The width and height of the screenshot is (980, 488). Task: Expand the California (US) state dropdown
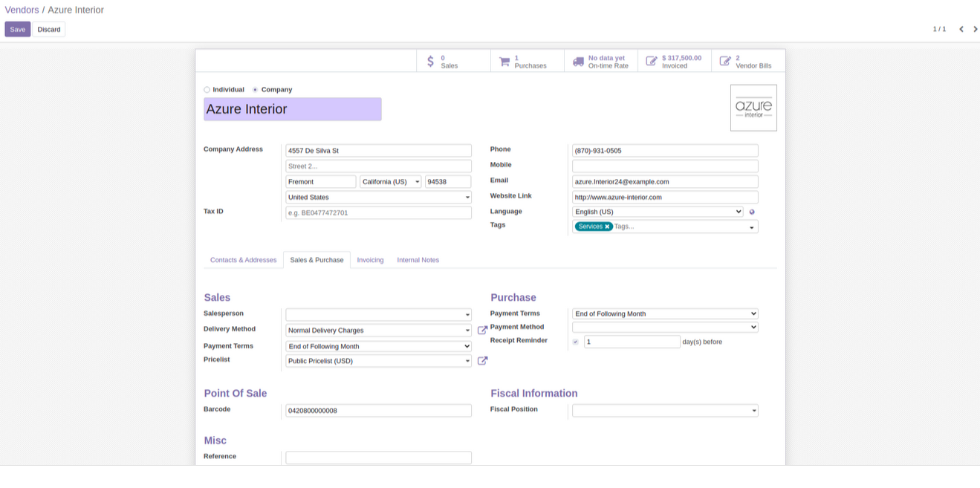(391, 182)
